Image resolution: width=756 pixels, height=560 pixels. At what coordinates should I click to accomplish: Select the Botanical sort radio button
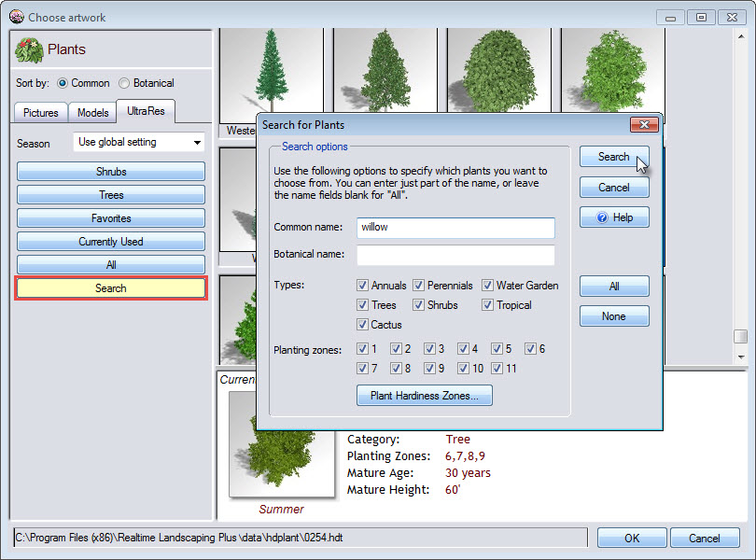pos(124,83)
